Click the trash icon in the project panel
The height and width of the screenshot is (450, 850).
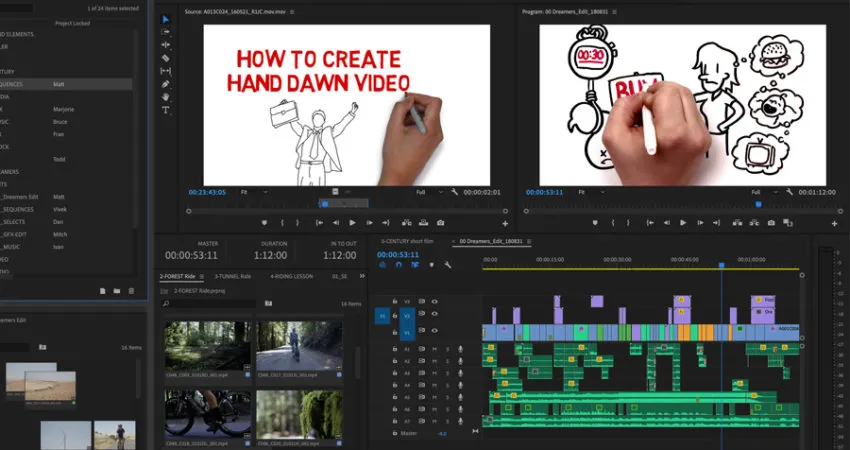coord(131,291)
